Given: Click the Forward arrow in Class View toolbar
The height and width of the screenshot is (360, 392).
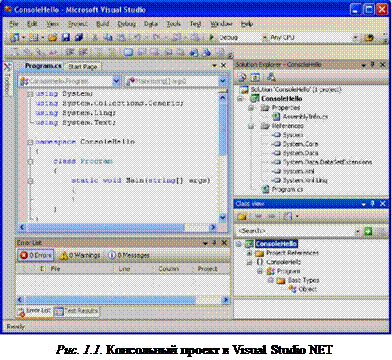Looking at the screenshot, I should (x=271, y=216).
